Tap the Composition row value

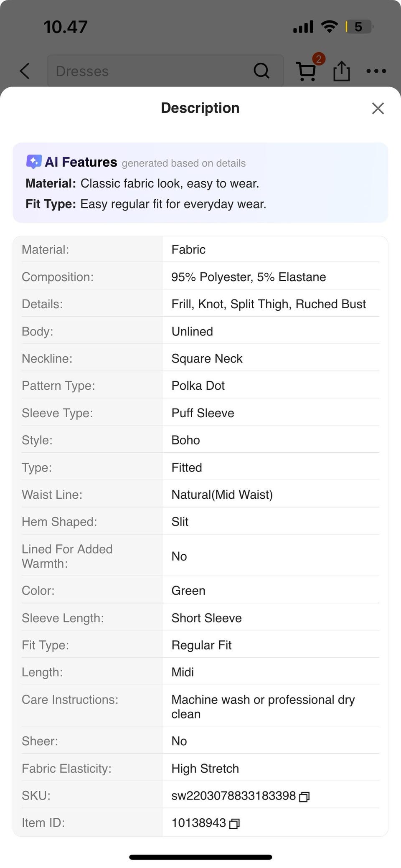coord(249,277)
